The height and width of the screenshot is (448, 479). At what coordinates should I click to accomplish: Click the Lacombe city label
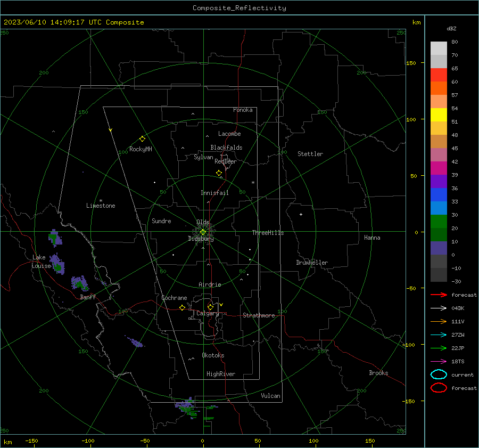coord(229,134)
